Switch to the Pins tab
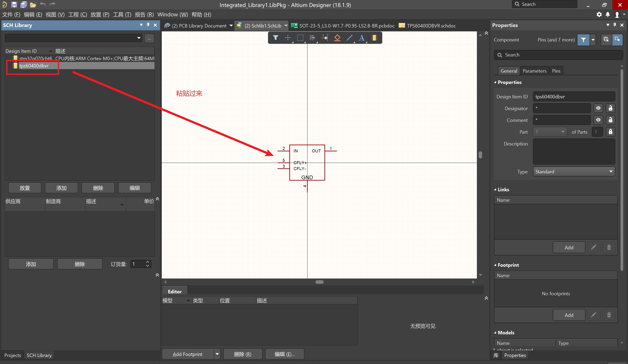Viewport: 628px width, 364px height. [x=556, y=71]
